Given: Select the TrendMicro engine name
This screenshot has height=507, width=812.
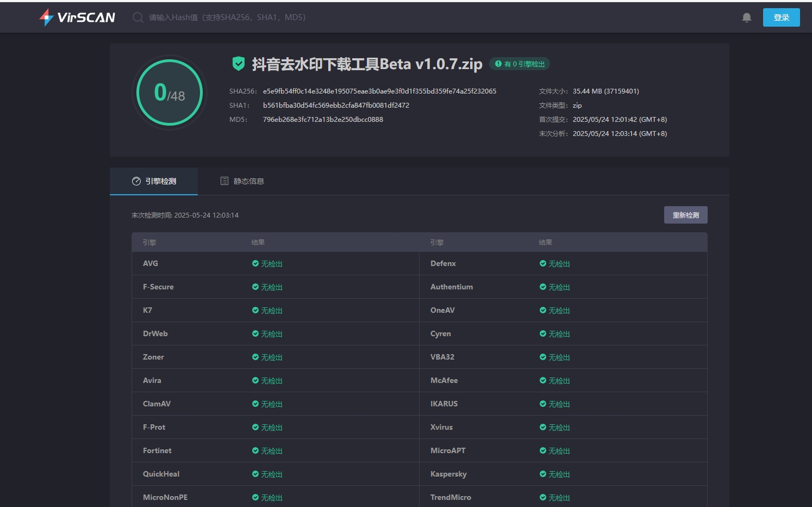Looking at the screenshot, I should 451,497.
